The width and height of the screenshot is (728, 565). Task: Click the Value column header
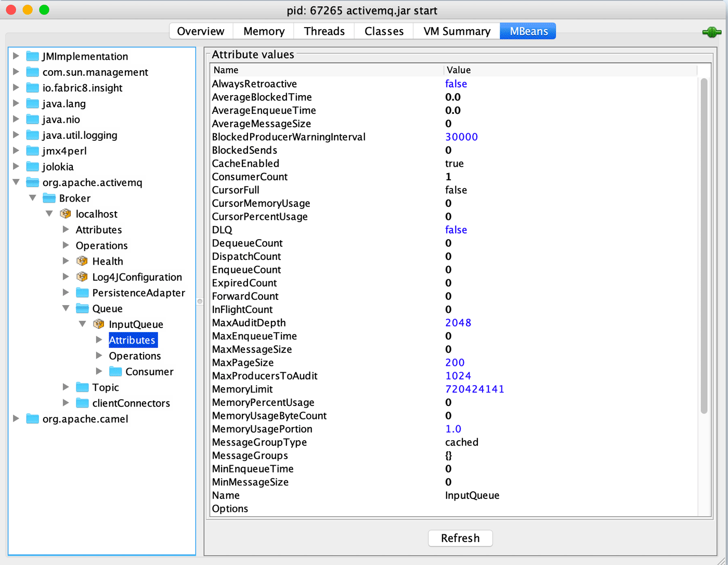pos(570,70)
